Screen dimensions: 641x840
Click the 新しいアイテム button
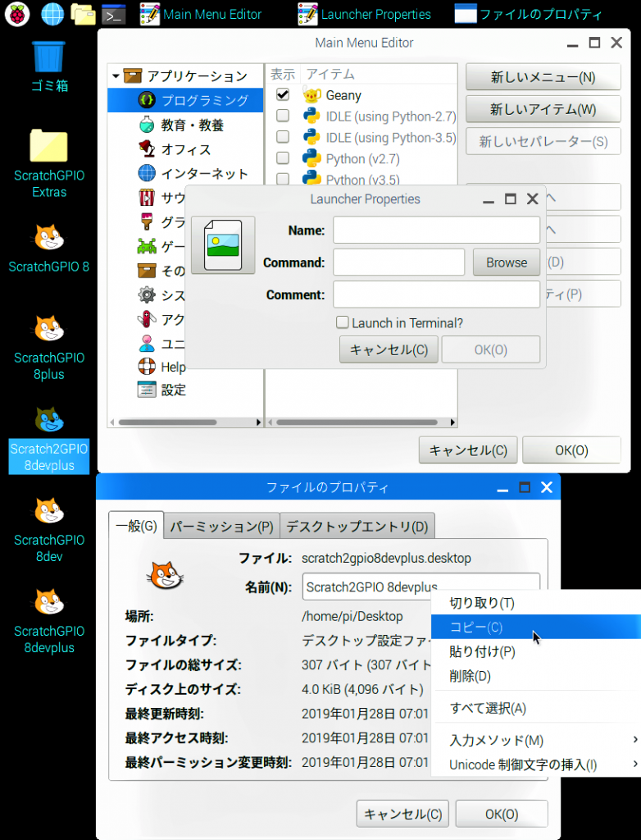pos(543,109)
